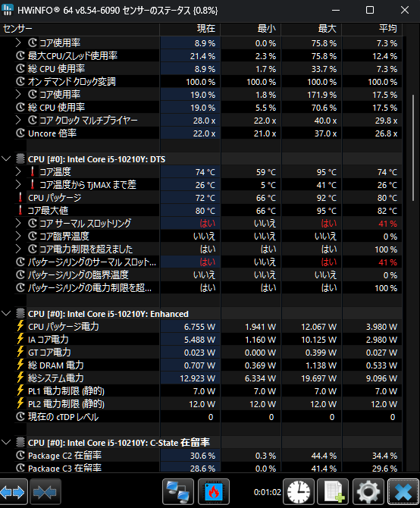Open the remote network computers icon
Screen dimensions: 420x508
tap(177, 492)
